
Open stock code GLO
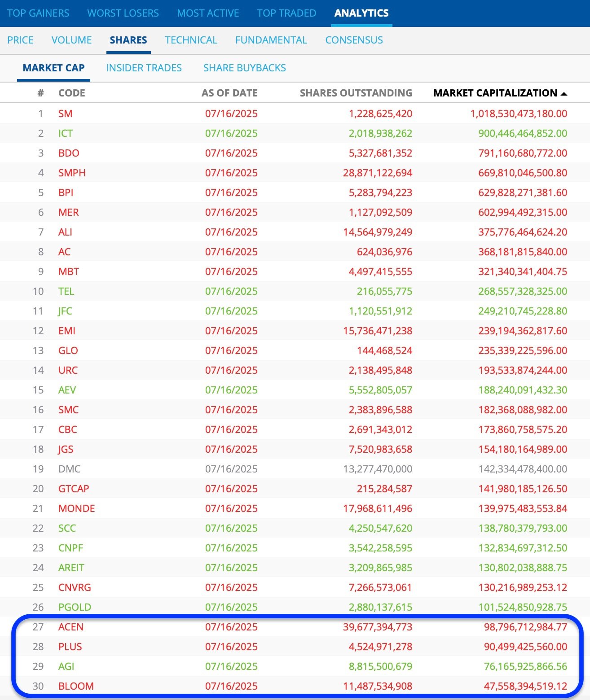point(68,350)
